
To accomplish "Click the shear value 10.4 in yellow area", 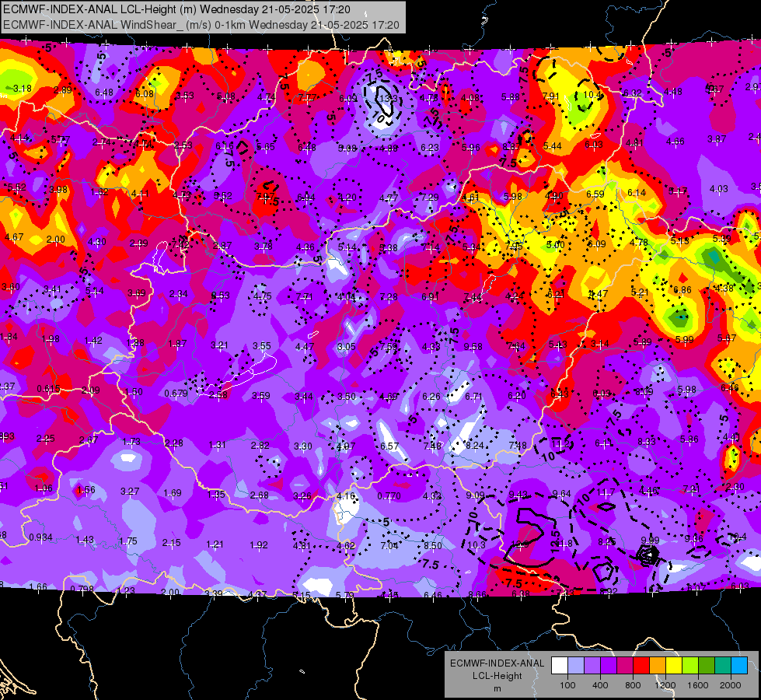I will (592, 94).
